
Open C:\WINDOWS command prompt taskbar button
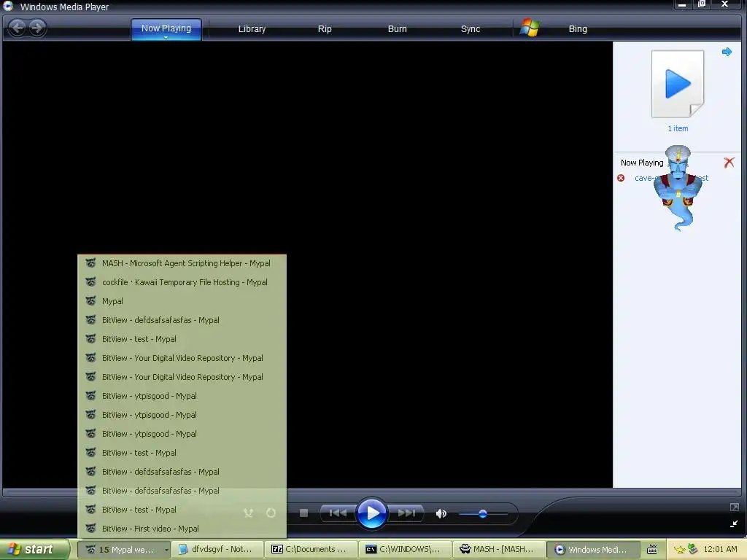[405, 550]
